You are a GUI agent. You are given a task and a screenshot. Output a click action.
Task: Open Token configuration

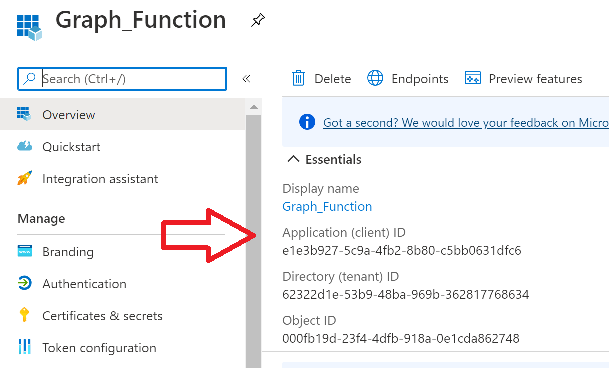pos(99,347)
